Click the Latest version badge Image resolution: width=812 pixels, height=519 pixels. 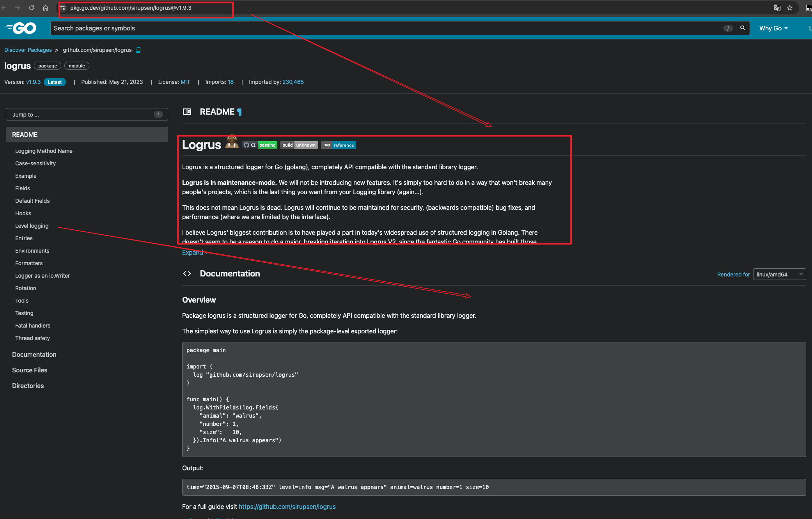(x=55, y=82)
